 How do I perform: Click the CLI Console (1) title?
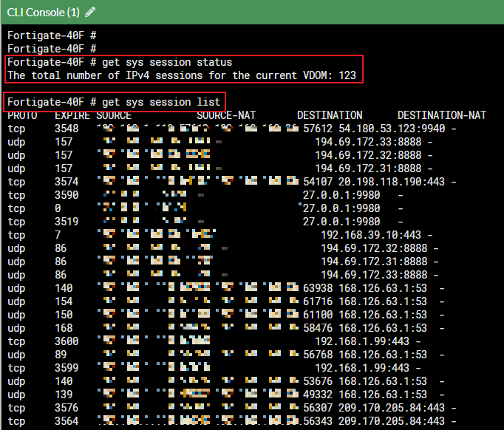coord(44,13)
